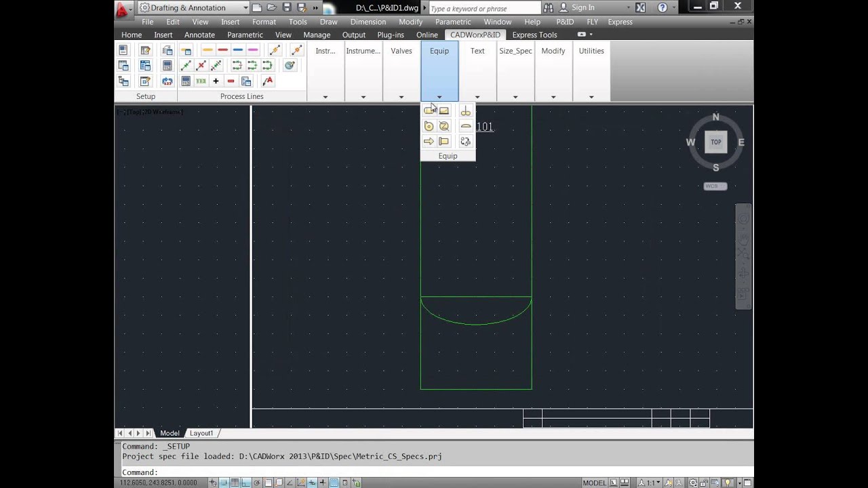The width and height of the screenshot is (868, 488).
Task: Click the black plus icon in Process Lines
Action: [216, 81]
